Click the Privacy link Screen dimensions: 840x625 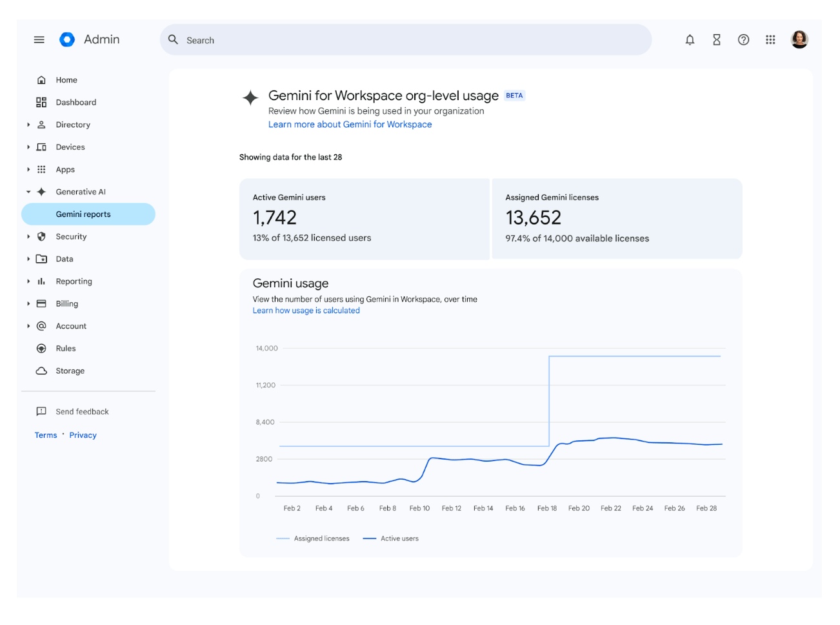[x=83, y=435]
